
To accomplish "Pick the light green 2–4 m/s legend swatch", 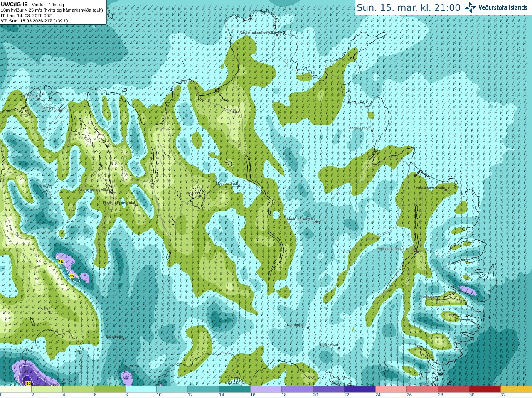I will [x=47, y=389].
